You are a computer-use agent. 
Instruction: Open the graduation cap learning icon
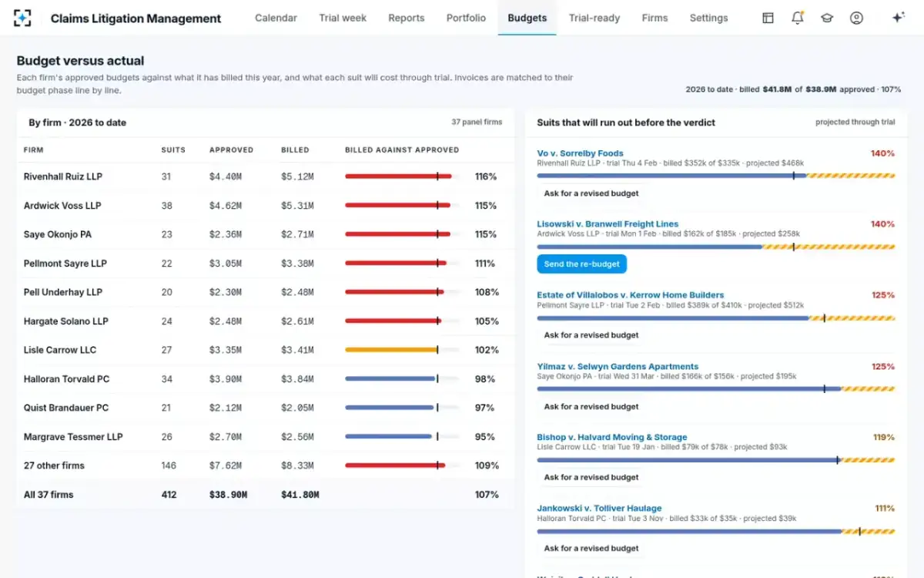[827, 18]
